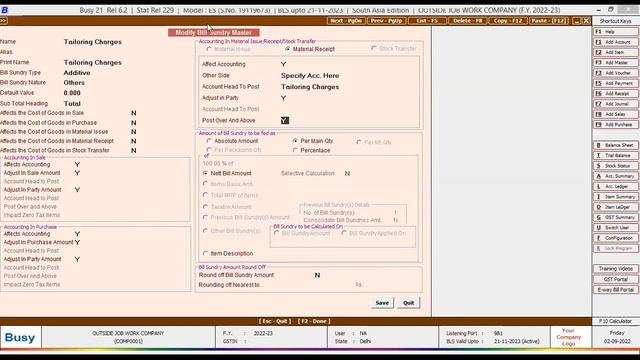Click the Paste toolbar button
This screenshot has height=360, width=640.
[548, 21]
